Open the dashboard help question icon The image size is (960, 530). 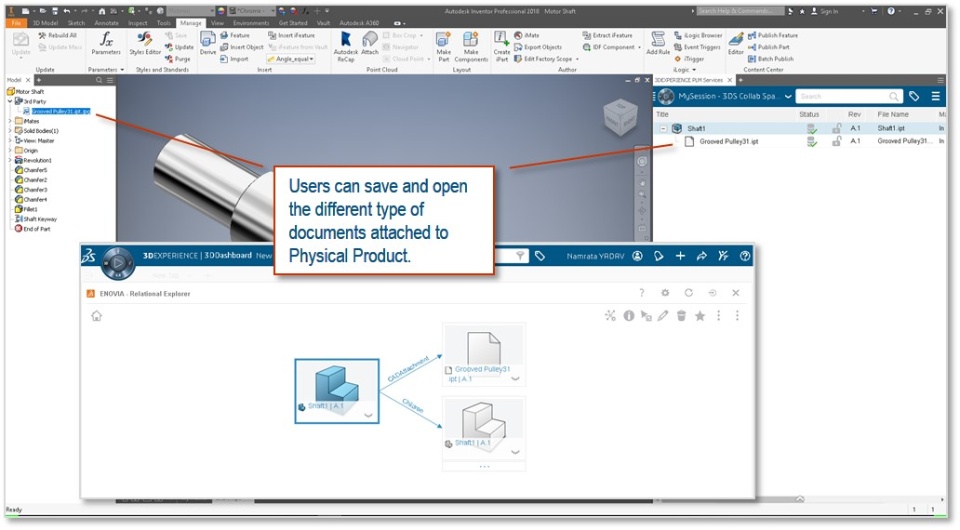click(x=745, y=256)
